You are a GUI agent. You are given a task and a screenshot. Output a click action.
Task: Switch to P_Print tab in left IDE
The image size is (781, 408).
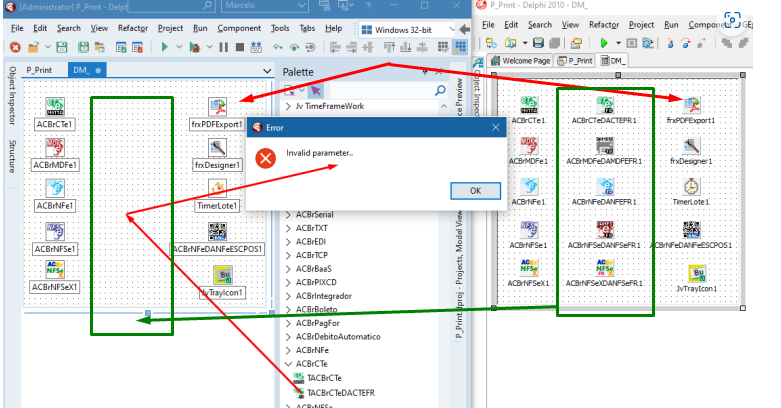pos(39,70)
